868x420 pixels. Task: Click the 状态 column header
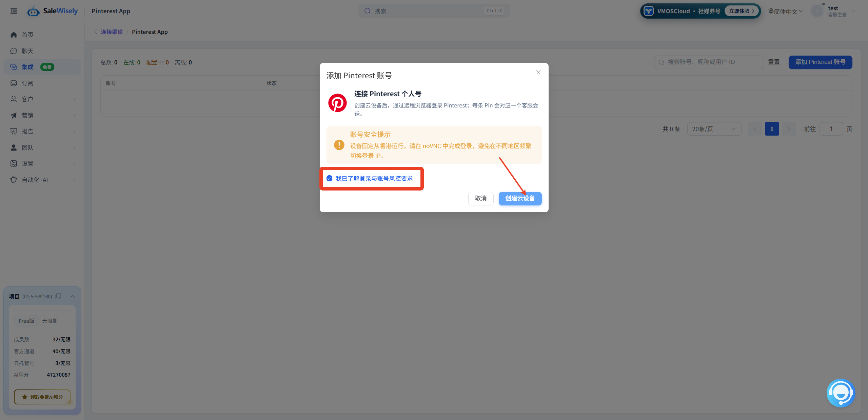coord(272,83)
